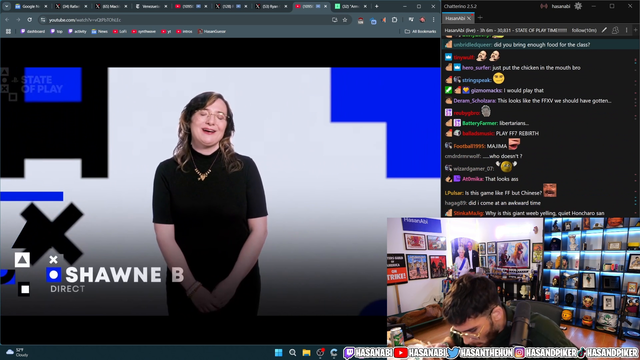Viewport: 640px width, 360px height.
Task: Click username At0mika in chat
Action: pos(473,179)
